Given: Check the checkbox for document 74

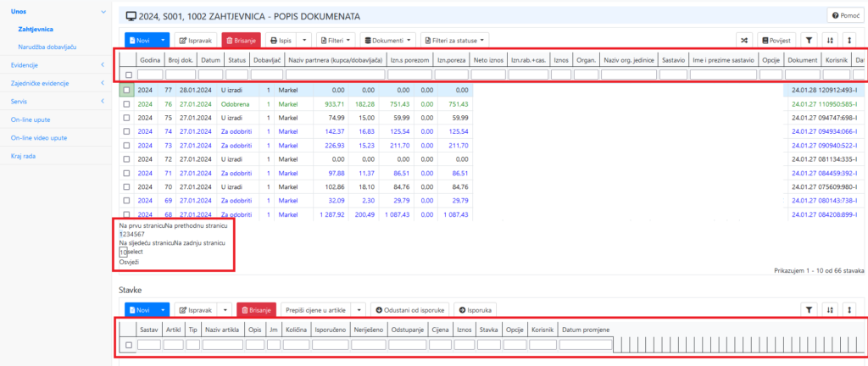Looking at the screenshot, I should (127, 131).
